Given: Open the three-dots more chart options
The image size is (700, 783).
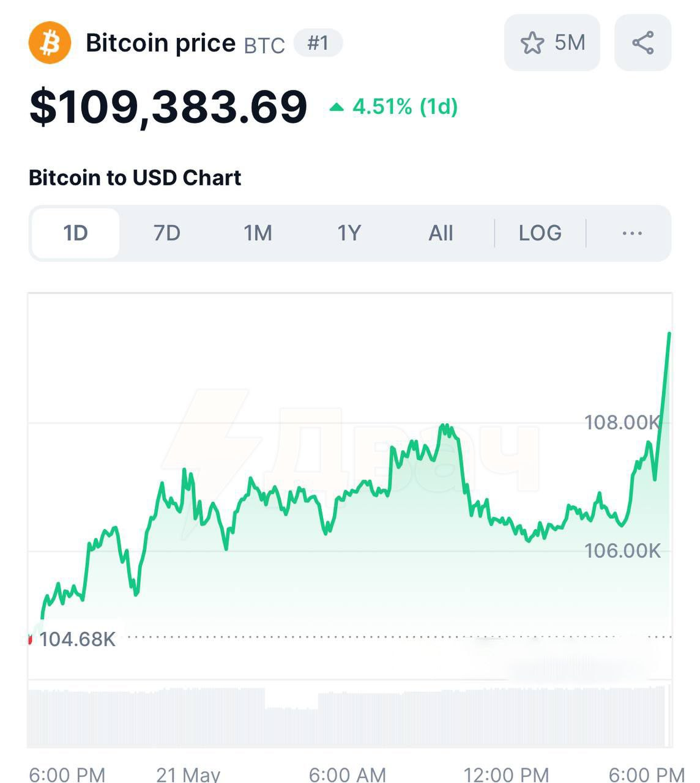Looking at the screenshot, I should pos(631,233).
